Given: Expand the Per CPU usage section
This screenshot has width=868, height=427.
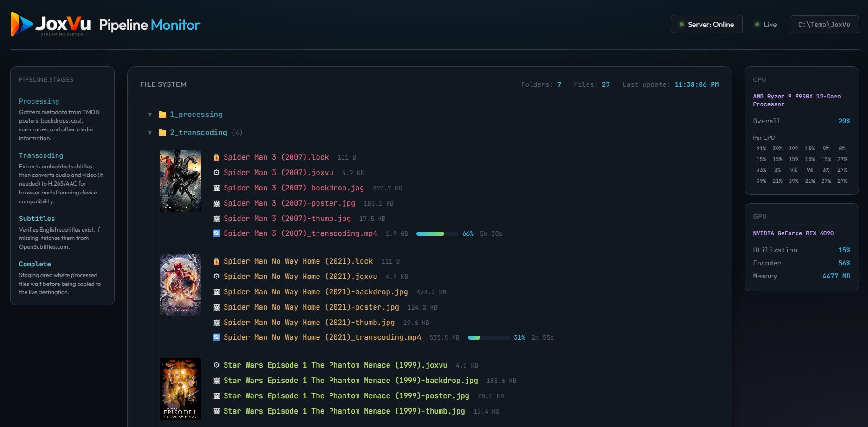Looking at the screenshot, I should point(764,137).
